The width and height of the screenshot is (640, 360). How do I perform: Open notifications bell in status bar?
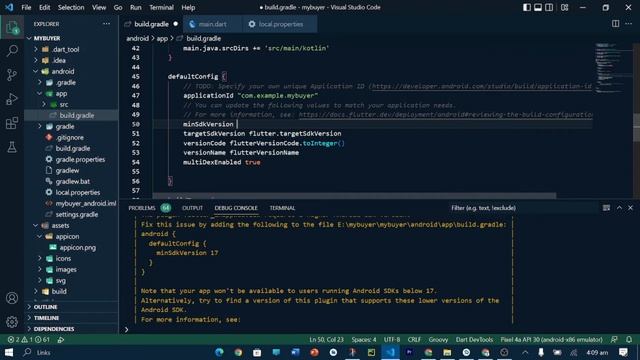[x=629, y=340]
